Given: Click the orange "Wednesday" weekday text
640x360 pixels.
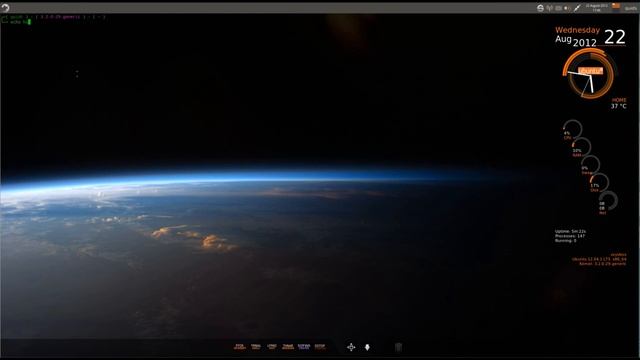Looking at the screenshot, I should click(577, 30).
